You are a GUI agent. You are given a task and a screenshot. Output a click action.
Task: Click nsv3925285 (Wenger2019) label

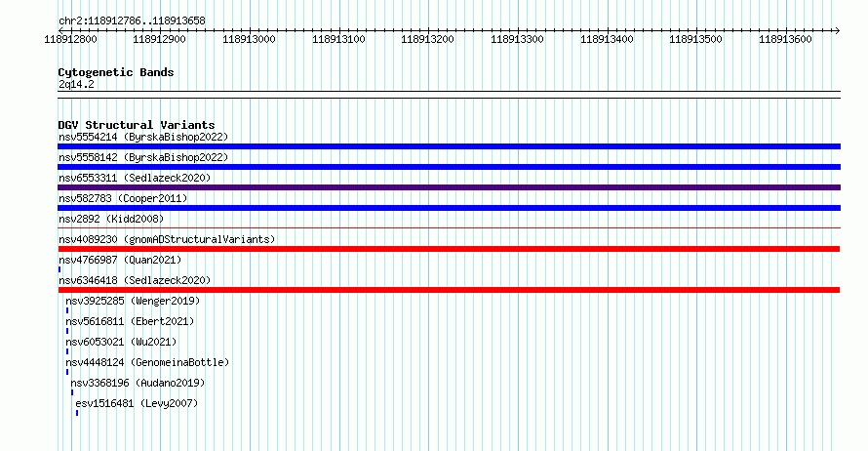pyautogui.click(x=133, y=301)
